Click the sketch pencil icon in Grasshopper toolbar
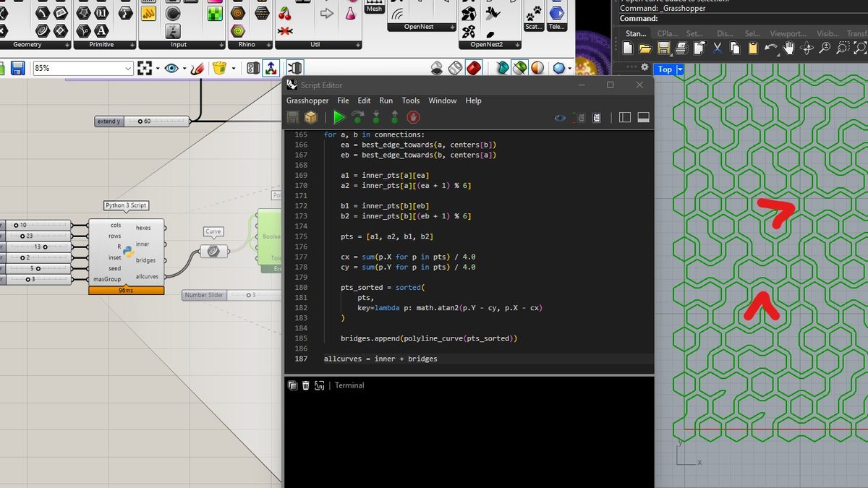This screenshot has width=868, height=488. pyautogui.click(x=196, y=68)
